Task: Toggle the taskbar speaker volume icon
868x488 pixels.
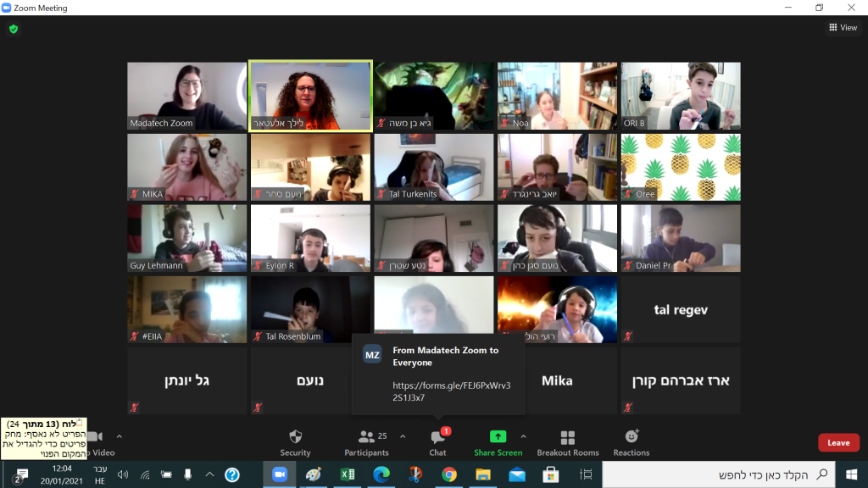Action: (x=123, y=474)
